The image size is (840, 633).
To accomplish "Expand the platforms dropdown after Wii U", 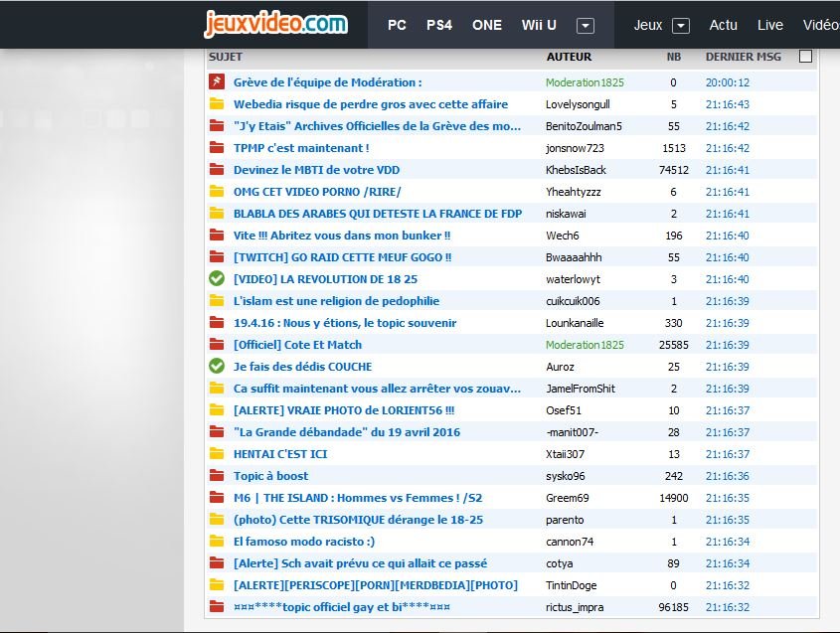I will pos(586,25).
